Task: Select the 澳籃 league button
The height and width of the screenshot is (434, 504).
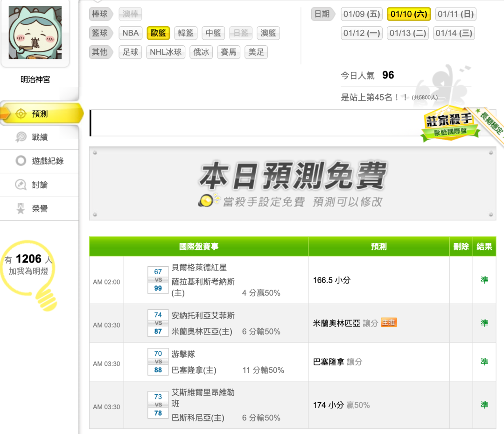Action: click(x=268, y=33)
